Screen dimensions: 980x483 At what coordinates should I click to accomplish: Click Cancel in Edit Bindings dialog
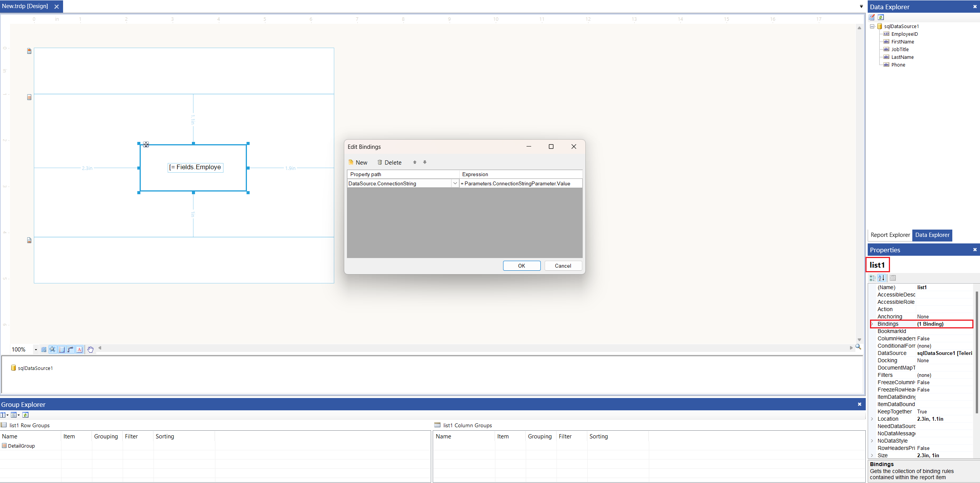(x=563, y=266)
